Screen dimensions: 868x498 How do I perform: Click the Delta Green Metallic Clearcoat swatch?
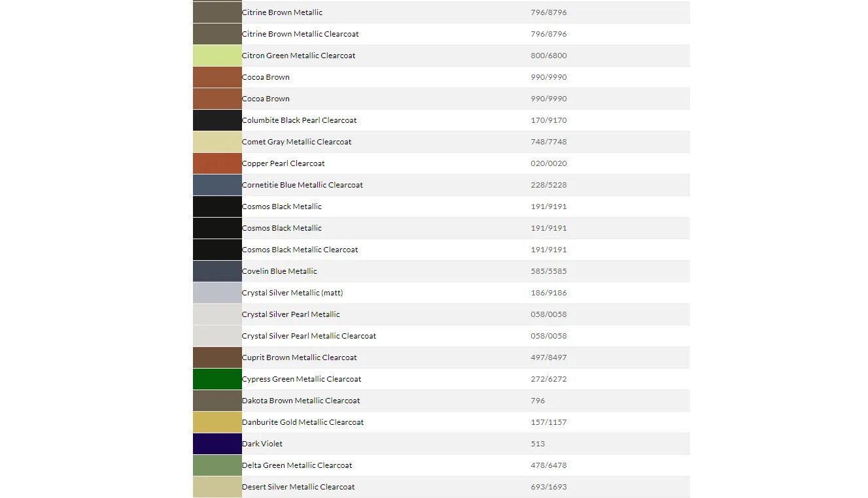217,465
